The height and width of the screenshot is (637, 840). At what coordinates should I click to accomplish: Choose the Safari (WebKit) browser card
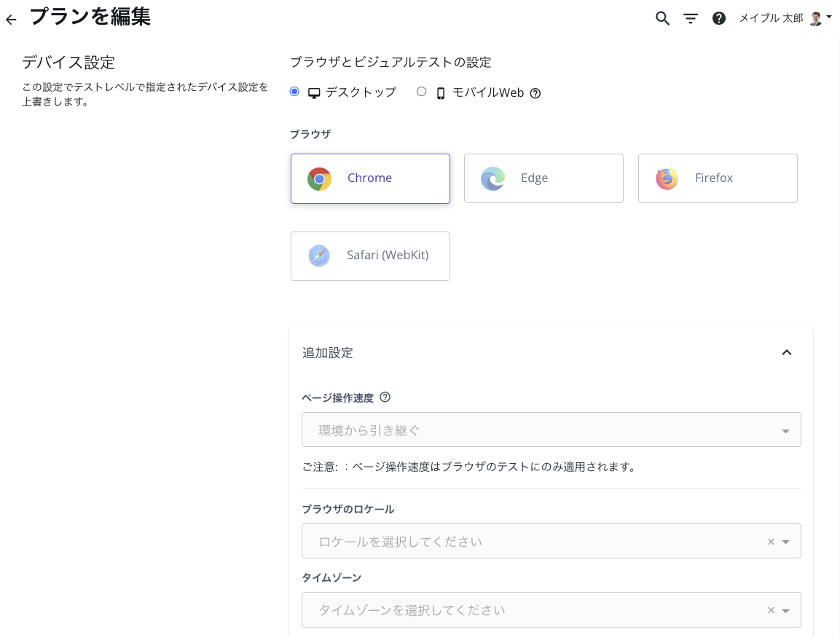(370, 256)
